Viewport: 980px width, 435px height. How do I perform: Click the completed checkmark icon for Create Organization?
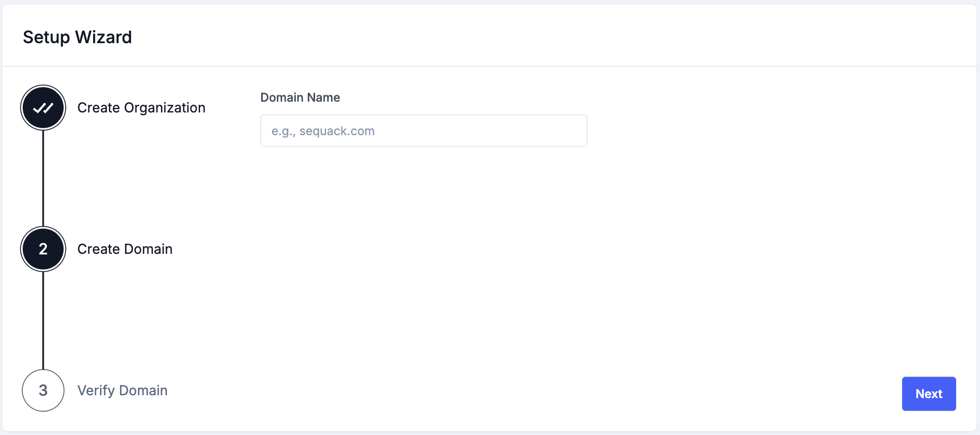(43, 107)
